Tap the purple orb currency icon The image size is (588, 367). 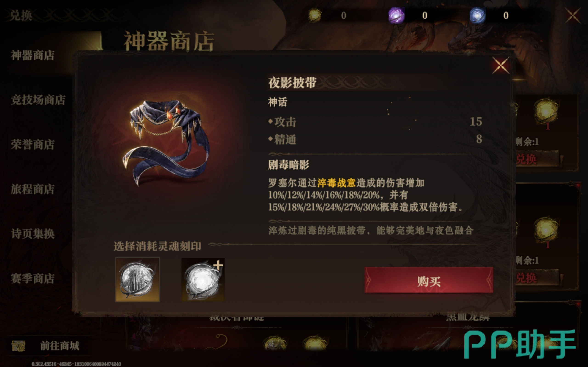pyautogui.click(x=396, y=15)
